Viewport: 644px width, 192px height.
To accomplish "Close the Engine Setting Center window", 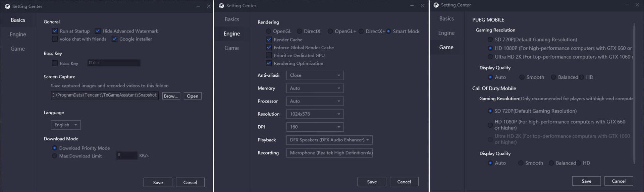I will coord(423,6).
